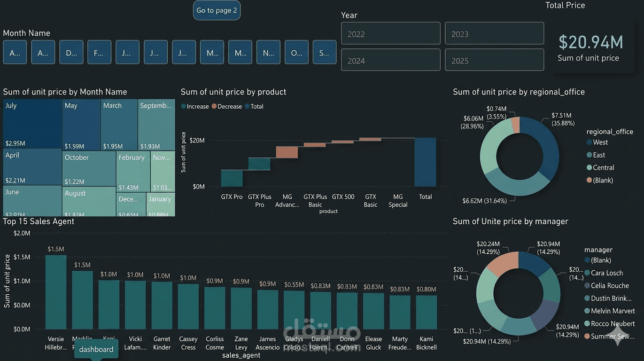Image resolution: width=644 pixels, height=361 pixels.
Task: Select the MG Advanc... decrease waterfall bar
Action: [x=287, y=152]
